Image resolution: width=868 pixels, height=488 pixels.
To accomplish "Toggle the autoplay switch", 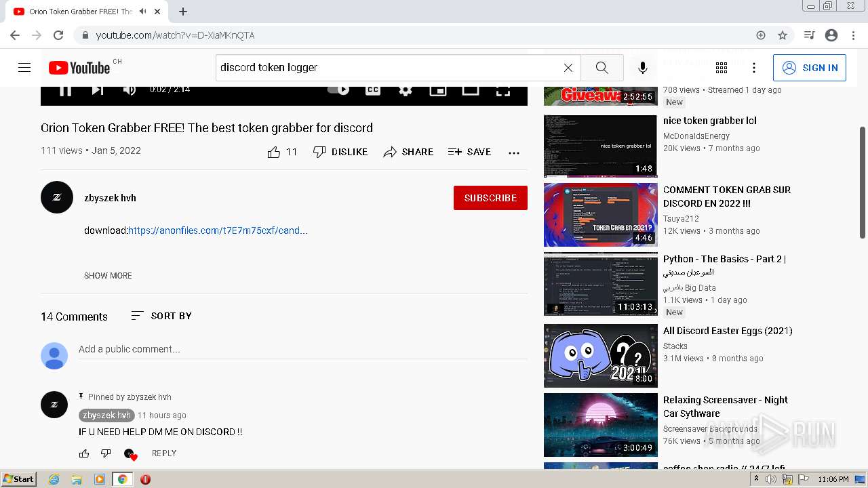I will pyautogui.click(x=338, y=89).
